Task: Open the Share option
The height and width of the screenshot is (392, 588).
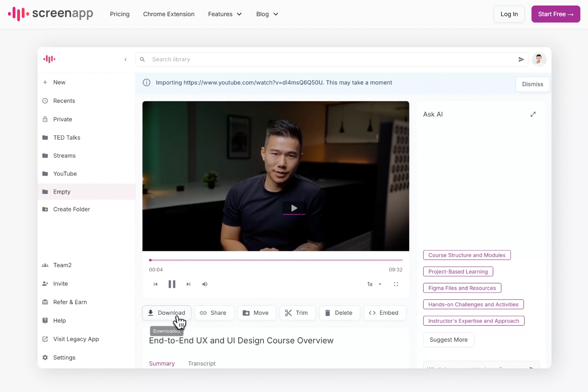Action: 214,313
